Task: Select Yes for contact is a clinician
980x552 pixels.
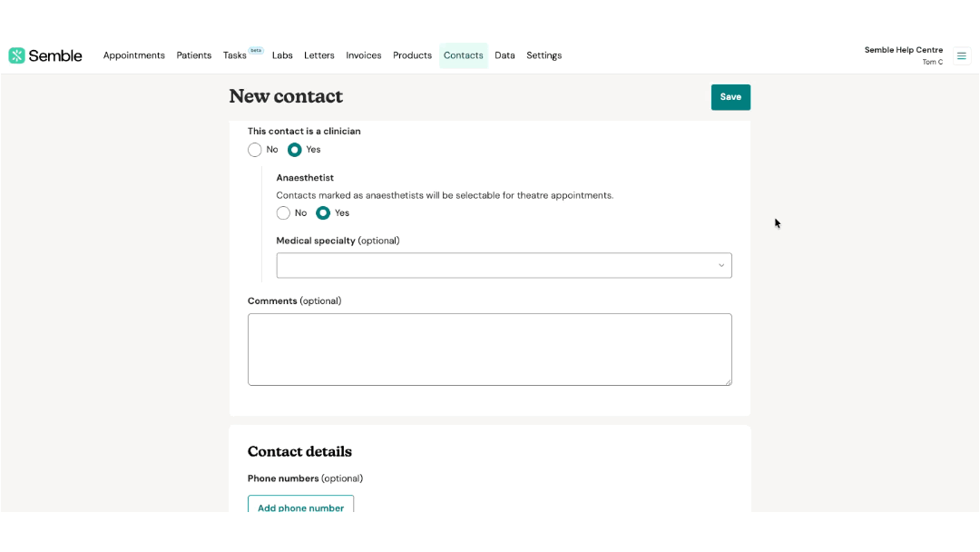Action: (x=295, y=150)
